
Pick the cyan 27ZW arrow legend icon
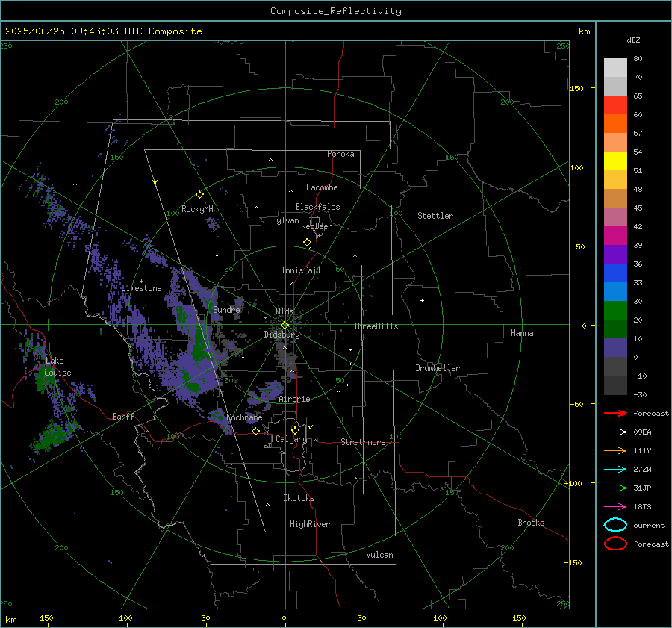click(x=615, y=470)
